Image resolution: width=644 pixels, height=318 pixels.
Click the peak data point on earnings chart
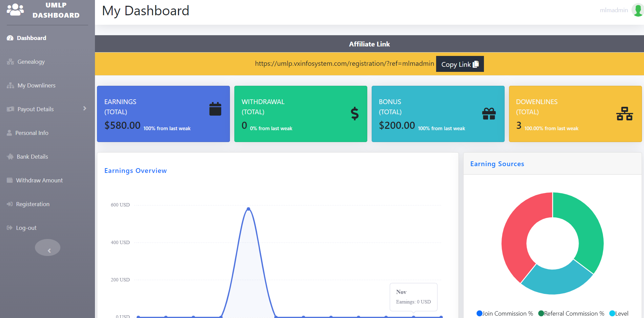(249, 209)
